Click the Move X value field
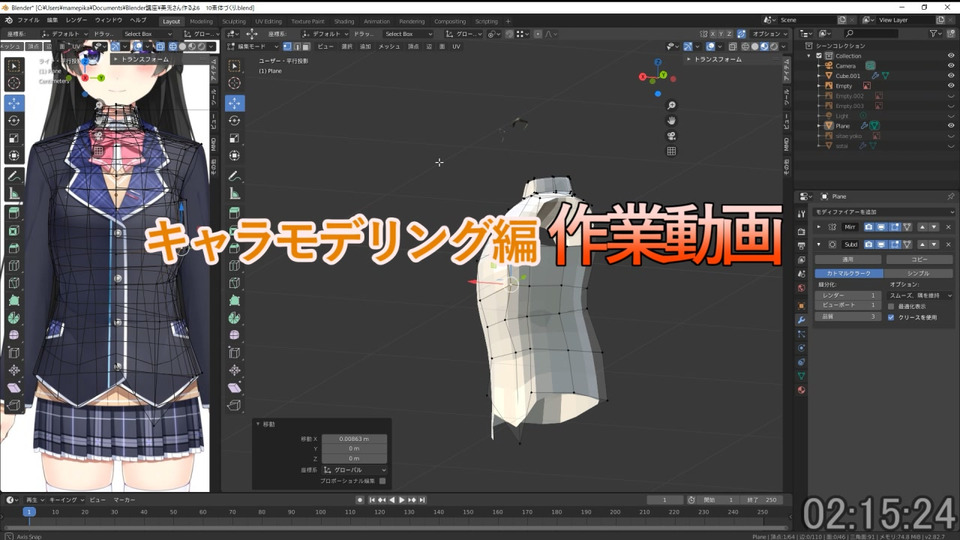960x540 pixels. click(x=354, y=439)
